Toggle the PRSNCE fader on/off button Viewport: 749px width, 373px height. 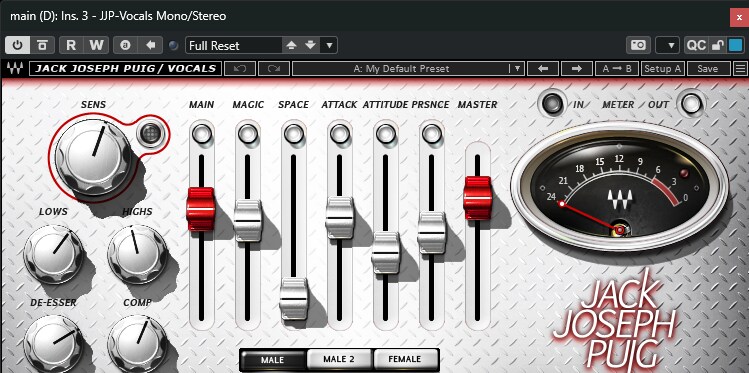coord(431,134)
